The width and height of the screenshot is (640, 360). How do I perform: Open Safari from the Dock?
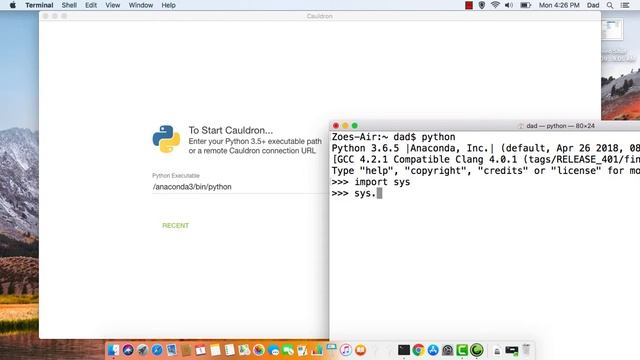[157, 350]
